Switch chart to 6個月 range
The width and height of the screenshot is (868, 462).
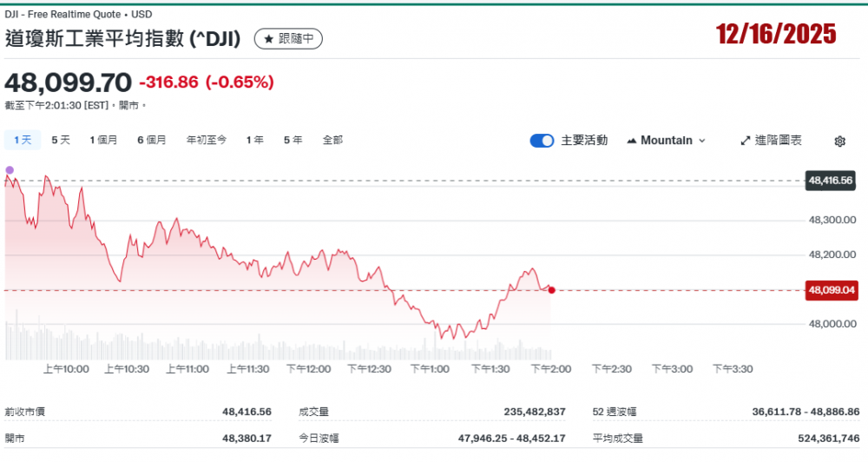tap(151, 140)
